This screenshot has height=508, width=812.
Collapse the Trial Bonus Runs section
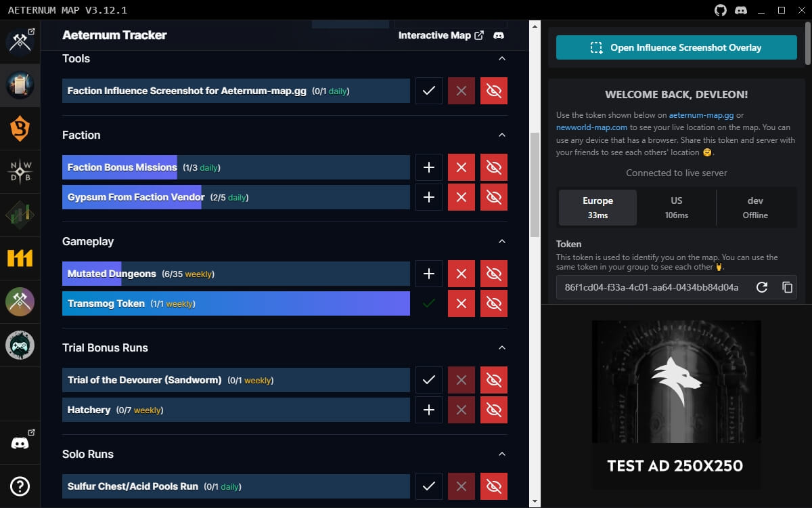pyautogui.click(x=502, y=347)
